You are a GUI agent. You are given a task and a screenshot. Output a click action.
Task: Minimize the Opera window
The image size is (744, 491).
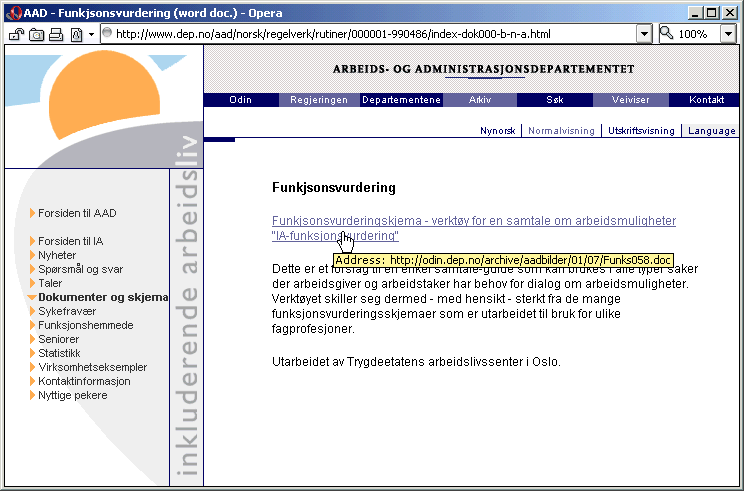coord(695,13)
